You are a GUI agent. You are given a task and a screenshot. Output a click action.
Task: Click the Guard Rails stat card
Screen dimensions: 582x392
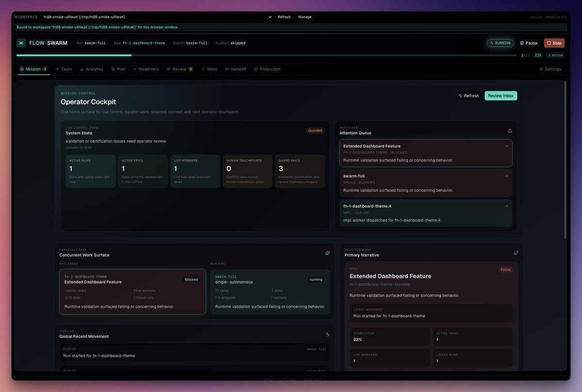pos(300,172)
